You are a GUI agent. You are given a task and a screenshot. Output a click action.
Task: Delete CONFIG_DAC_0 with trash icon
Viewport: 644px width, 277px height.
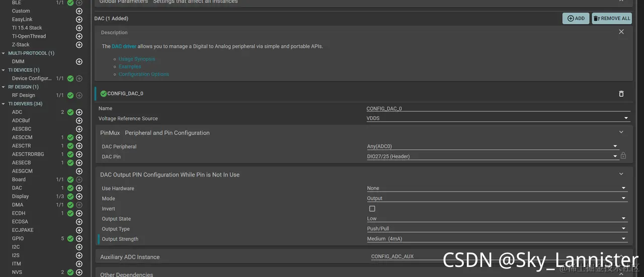point(621,94)
